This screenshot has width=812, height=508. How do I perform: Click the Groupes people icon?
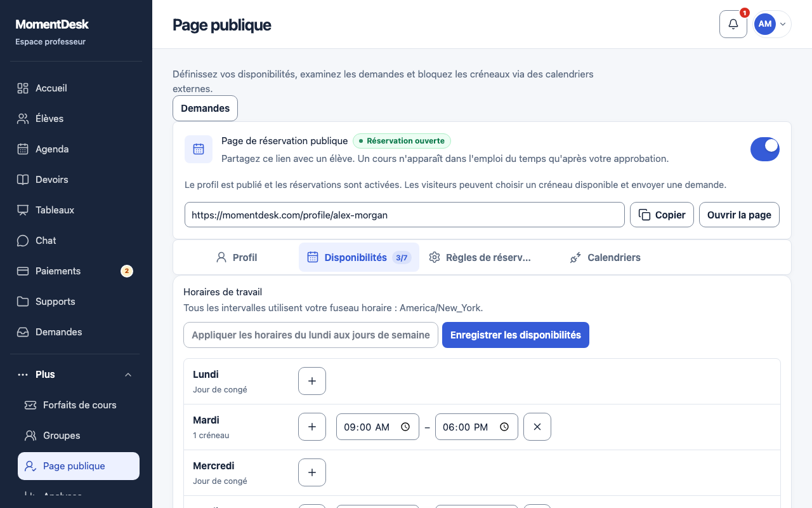click(x=30, y=436)
